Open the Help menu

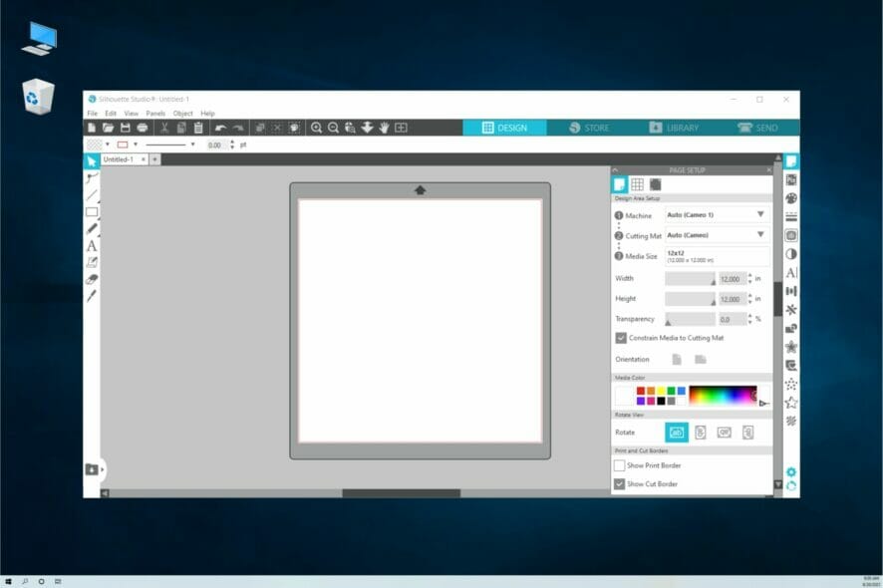pyautogui.click(x=208, y=114)
